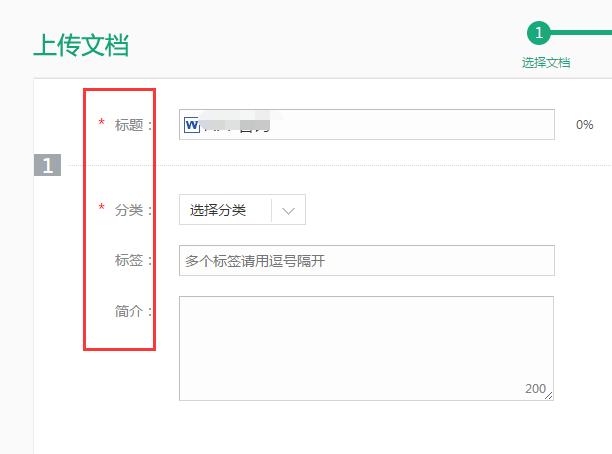
Task: Click the 分类 field label
Action: 133,210
